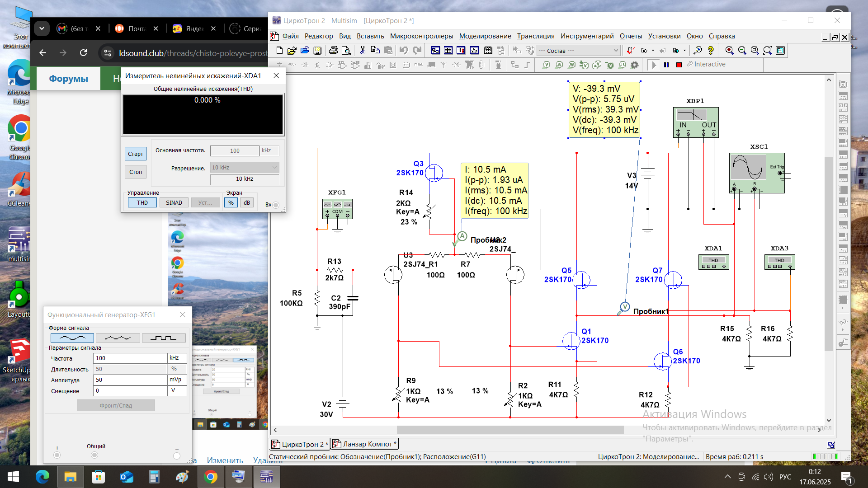Click the Amplitude value input field

tap(130, 380)
